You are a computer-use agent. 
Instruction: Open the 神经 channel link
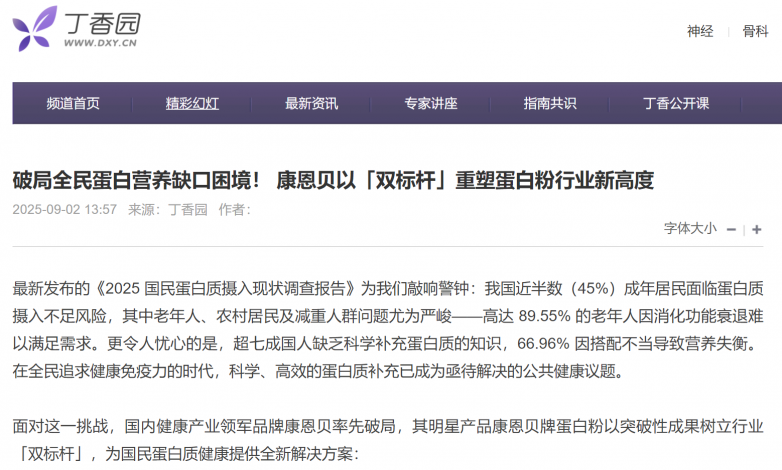(x=700, y=31)
